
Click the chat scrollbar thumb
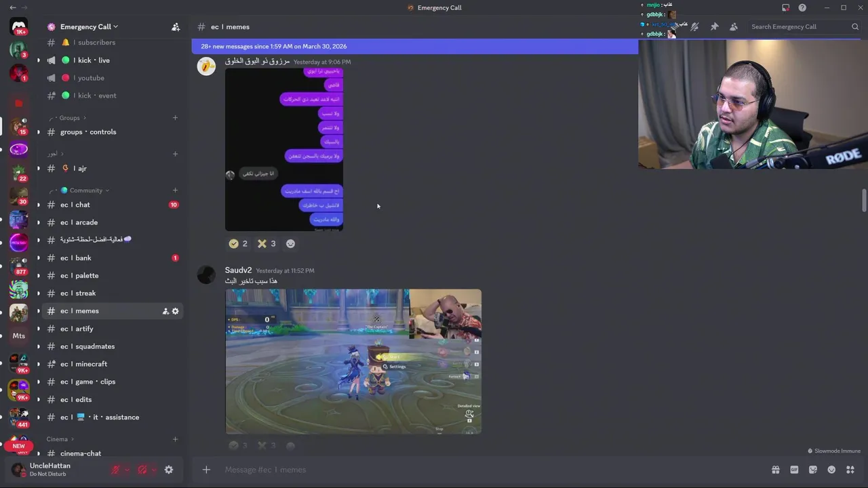tap(864, 201)
